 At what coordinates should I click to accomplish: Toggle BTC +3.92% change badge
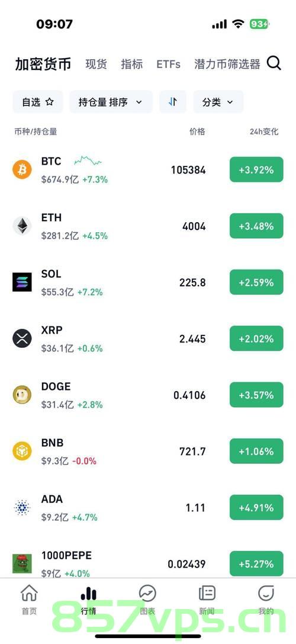click(256, 169)
